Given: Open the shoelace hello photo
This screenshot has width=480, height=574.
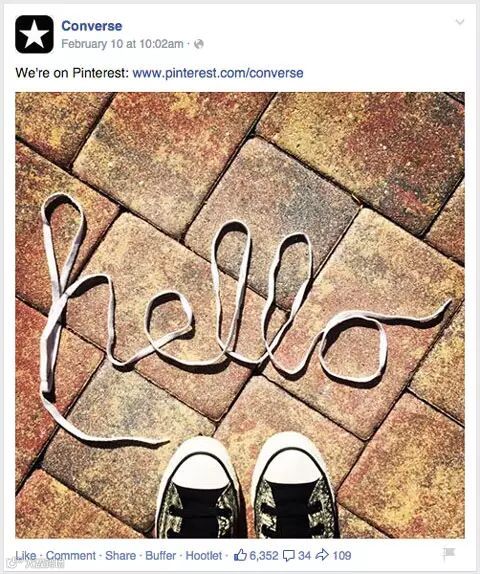Looking at the screenshot, I should (240, 315).
